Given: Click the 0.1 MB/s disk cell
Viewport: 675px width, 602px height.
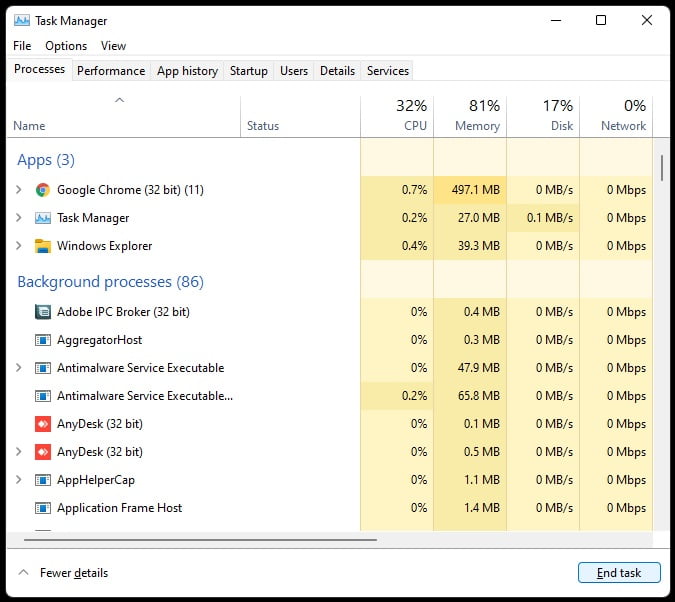Looking at the screenshot, I should pyautogui.click(x=543, y=218).
